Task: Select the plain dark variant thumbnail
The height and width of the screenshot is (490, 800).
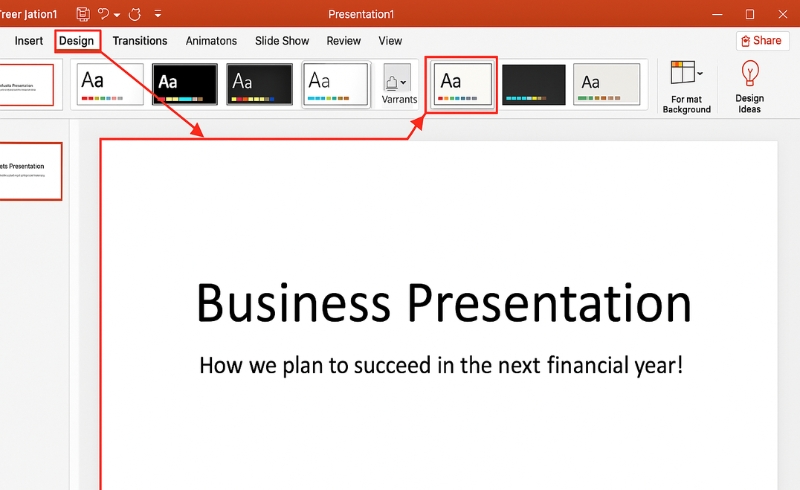Action: 534,85
